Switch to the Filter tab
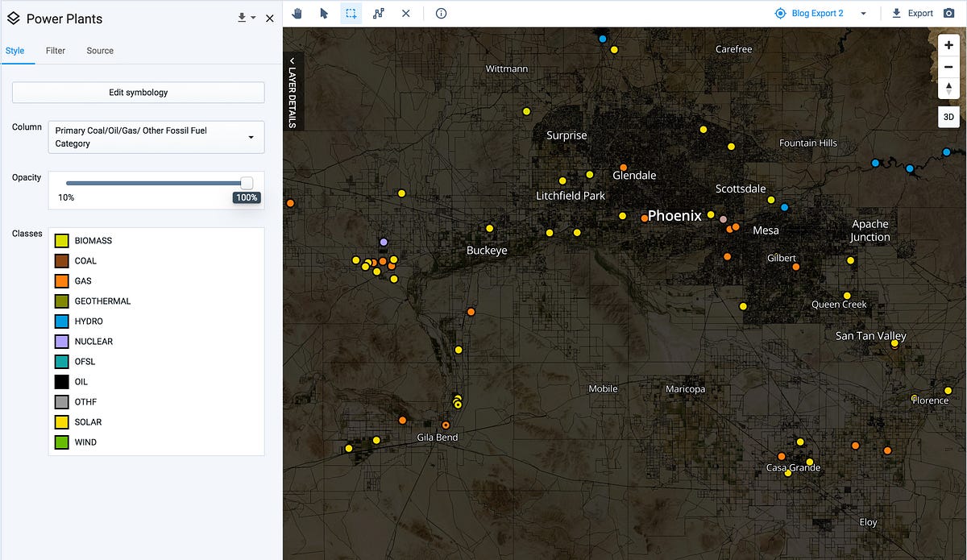The height and width of the screenshot is (560, 967). click(x=56, y=50)
